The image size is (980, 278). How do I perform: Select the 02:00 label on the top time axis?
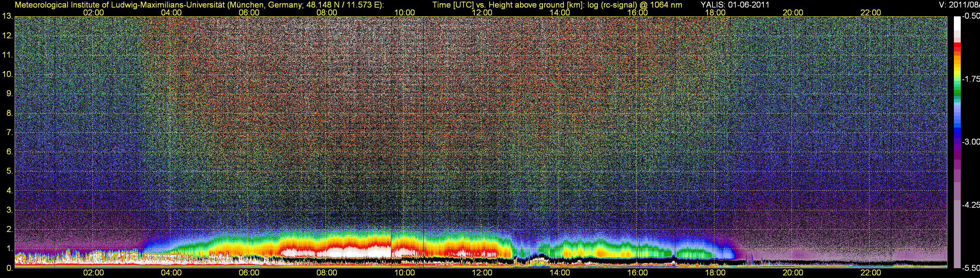93,12
